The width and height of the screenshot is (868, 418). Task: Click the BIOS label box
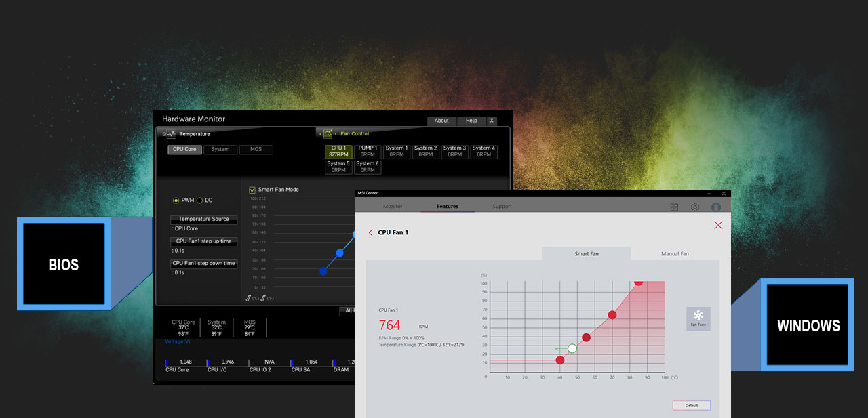point(64,265)
